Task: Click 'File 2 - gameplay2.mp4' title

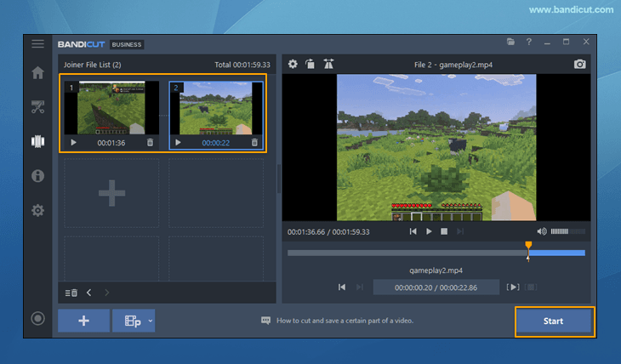Action: pos(453,65)
